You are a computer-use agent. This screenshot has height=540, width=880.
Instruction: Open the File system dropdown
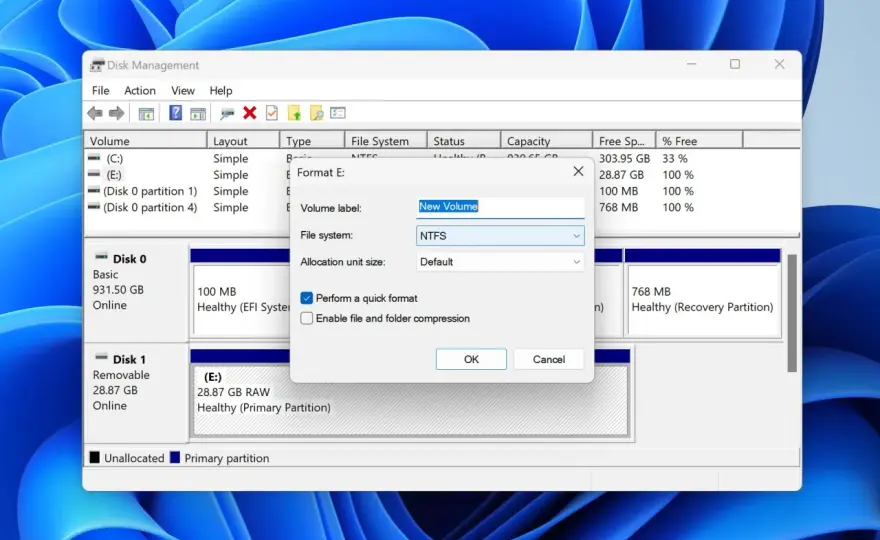click(x=500, y=236)
